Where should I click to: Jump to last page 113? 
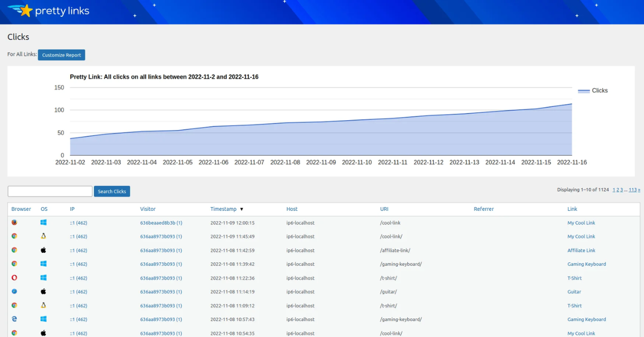(x=633, y=190)
